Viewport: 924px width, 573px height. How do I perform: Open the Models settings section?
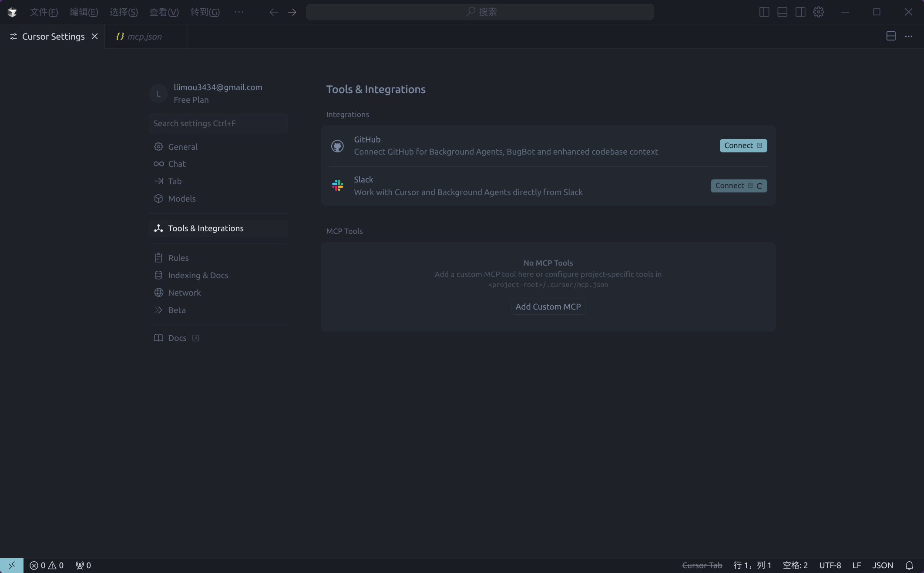pyautogui.click(x=181, y=199)
